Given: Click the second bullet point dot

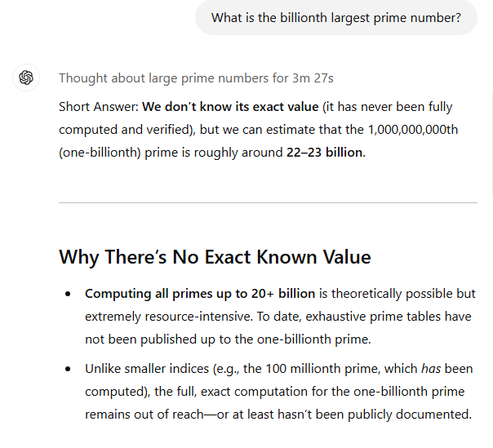Looking at the screenshot, I should click(69, 369).
